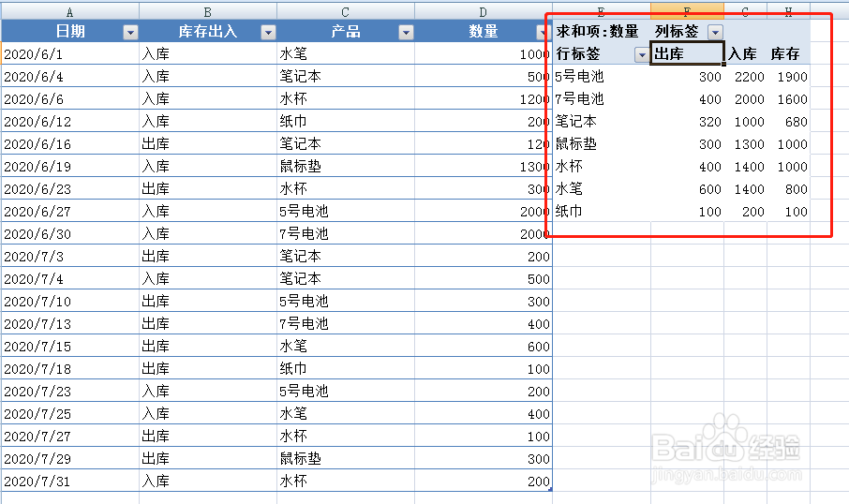
Task: Select pivot row label 纸巾
Action: tap(601, 211)
